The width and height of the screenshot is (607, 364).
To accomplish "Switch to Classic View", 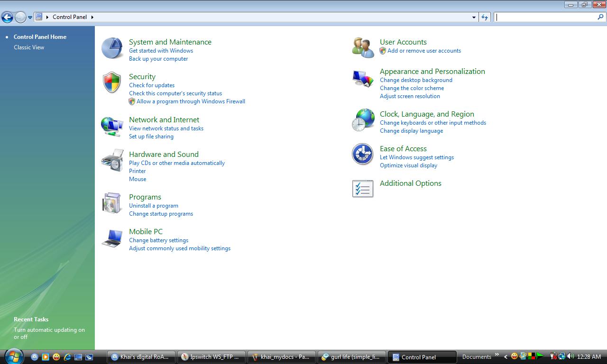I will coord(29,47).
